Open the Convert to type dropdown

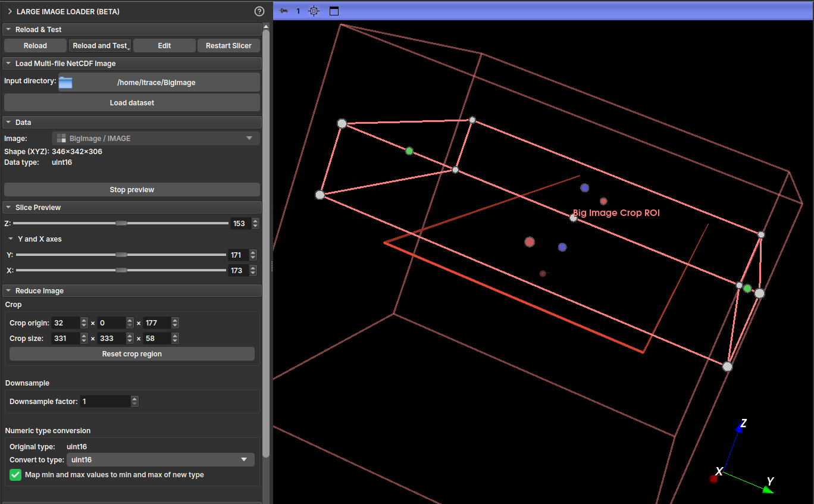(x=159, y=460)
